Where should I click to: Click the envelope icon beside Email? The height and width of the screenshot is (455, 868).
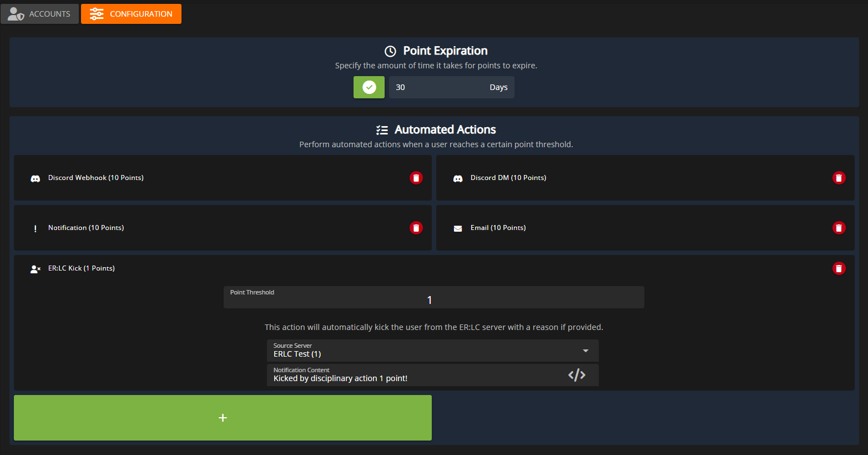click(458, 228)
